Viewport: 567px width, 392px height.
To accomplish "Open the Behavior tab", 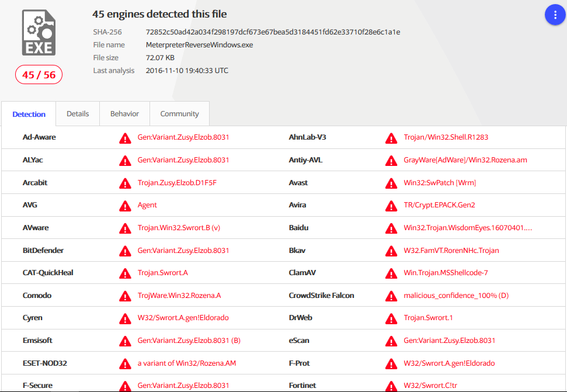I will coord(125,113).
